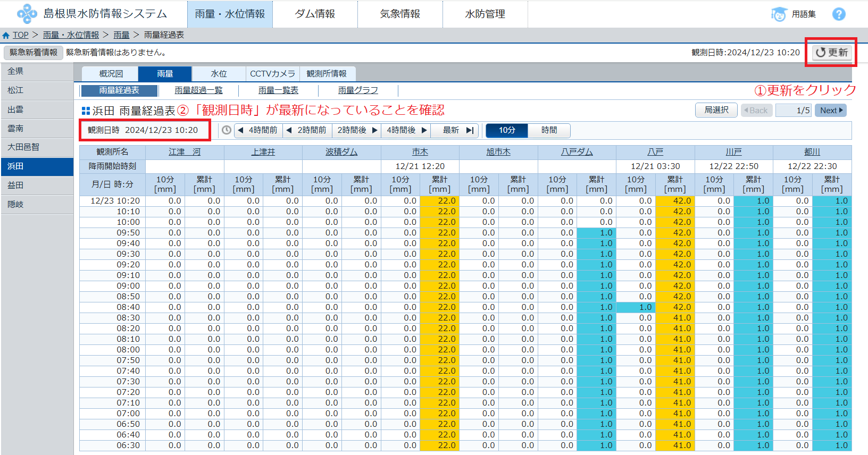Viewport: 868px width, 455px height.
Task: Jump forward with 2時間後 button
Action: [x=356, y=130]
